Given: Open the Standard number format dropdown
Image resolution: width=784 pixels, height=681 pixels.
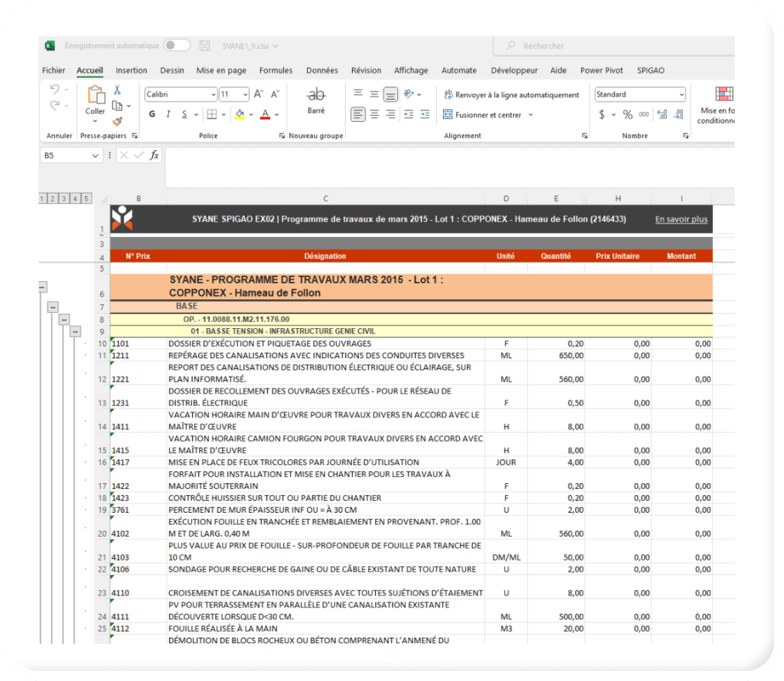Looking at the screenshot, I should [681, 95].
